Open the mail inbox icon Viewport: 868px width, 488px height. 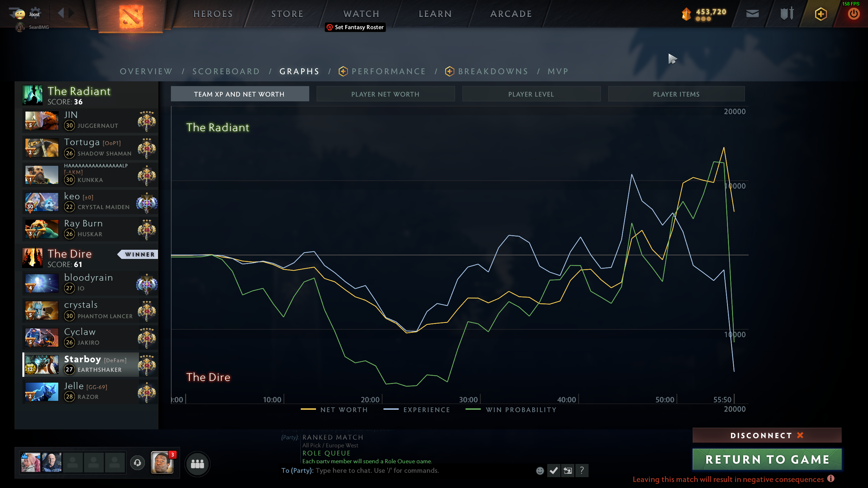752,14
